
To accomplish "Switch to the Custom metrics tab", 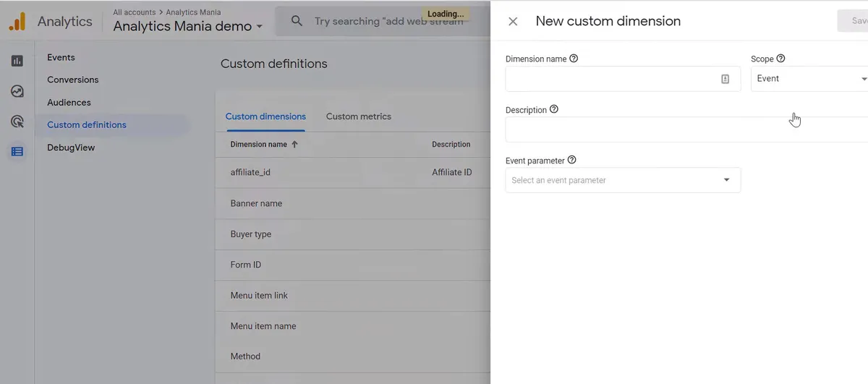I will point(358,116).
